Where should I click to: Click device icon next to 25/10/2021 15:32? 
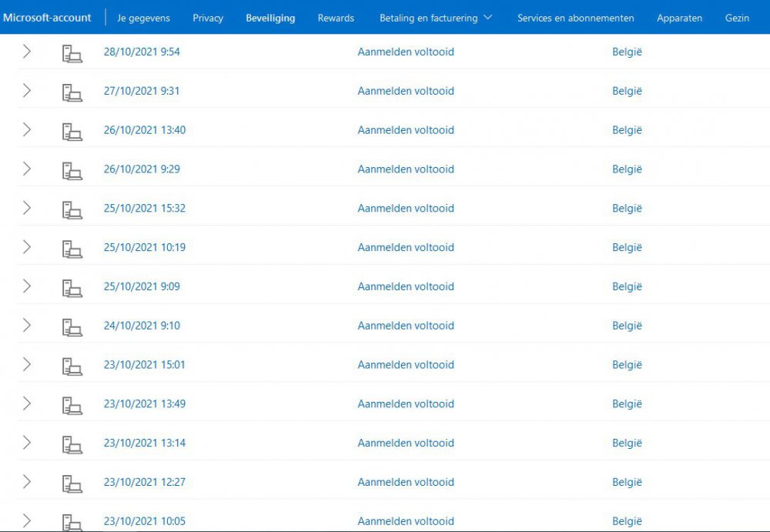(x=72, y=209)
